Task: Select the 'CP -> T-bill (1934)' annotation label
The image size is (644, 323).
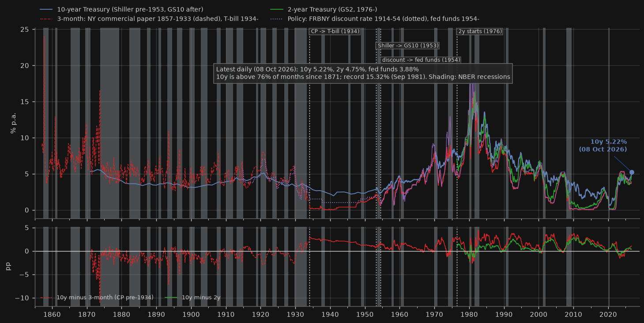Action: [x=335, y=31]
